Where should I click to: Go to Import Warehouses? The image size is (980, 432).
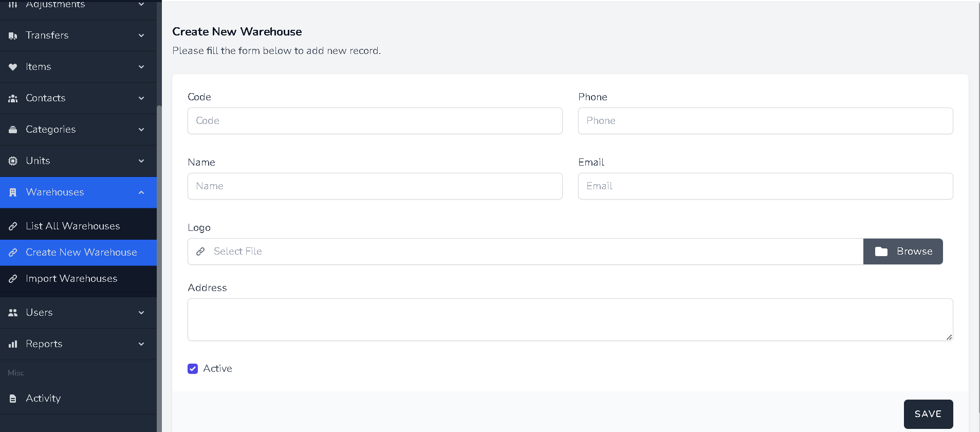71,279
